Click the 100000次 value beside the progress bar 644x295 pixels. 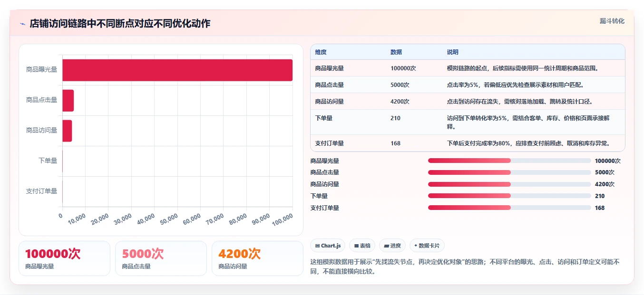click(608, 161)
